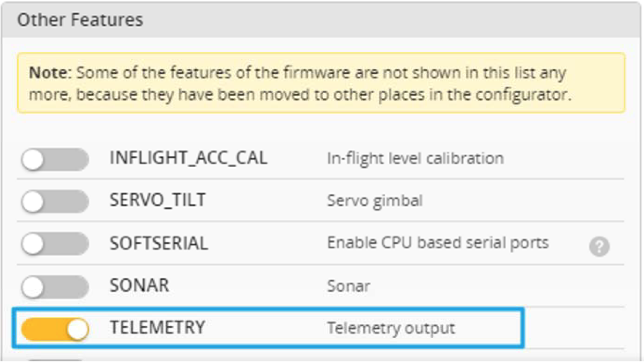
Task: Enable the INFLIGHT_ACC_CAL toggle switch
Action: click(55, 159)
